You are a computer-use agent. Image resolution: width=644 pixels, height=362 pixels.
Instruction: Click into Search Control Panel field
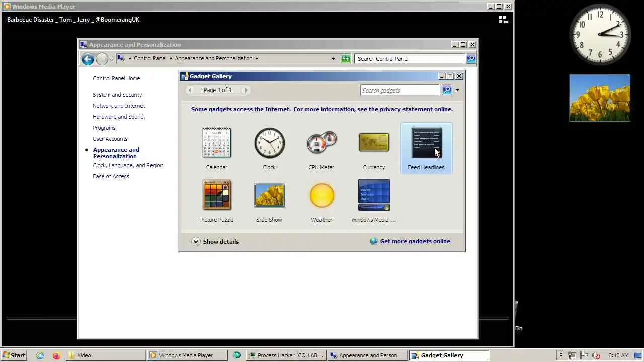pyautogui.click(x=410, y=59)
